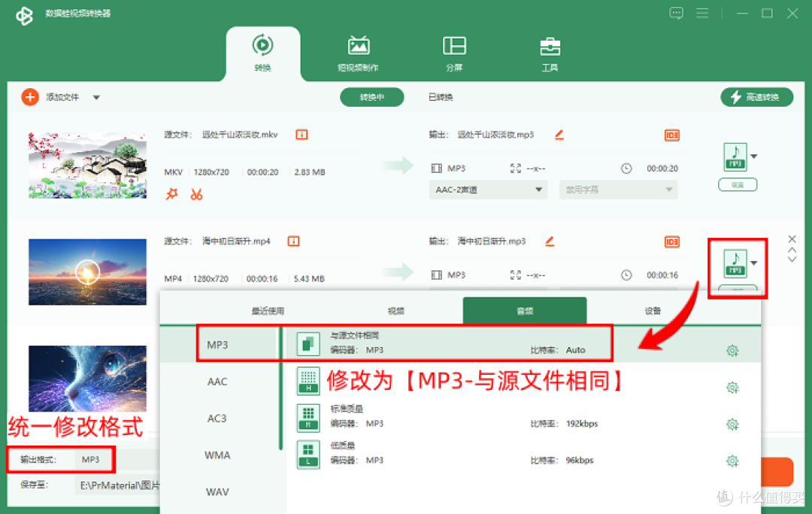Open gear settings for the 96kbps preset
Screen dimensions: 812x514
click(x=732, y=461)
